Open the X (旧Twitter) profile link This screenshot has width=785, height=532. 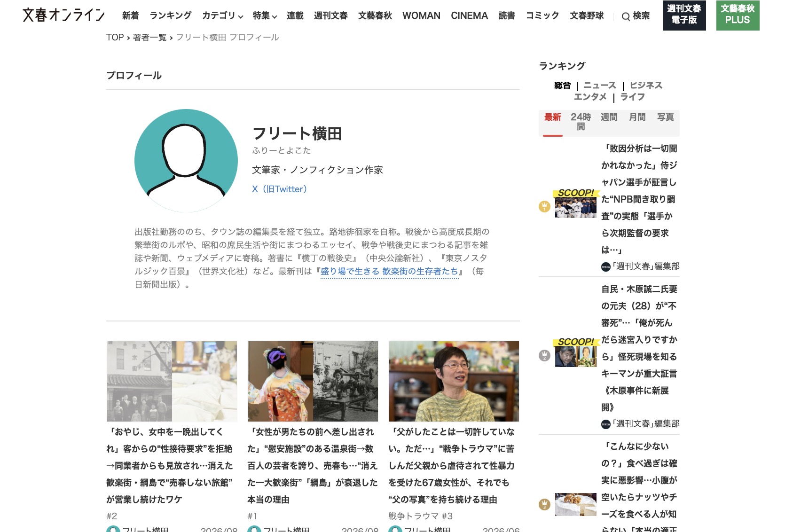coord(279,189)
